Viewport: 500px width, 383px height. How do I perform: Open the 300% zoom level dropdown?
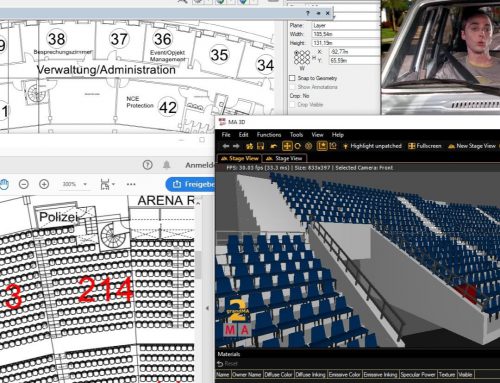click(74, 184)
